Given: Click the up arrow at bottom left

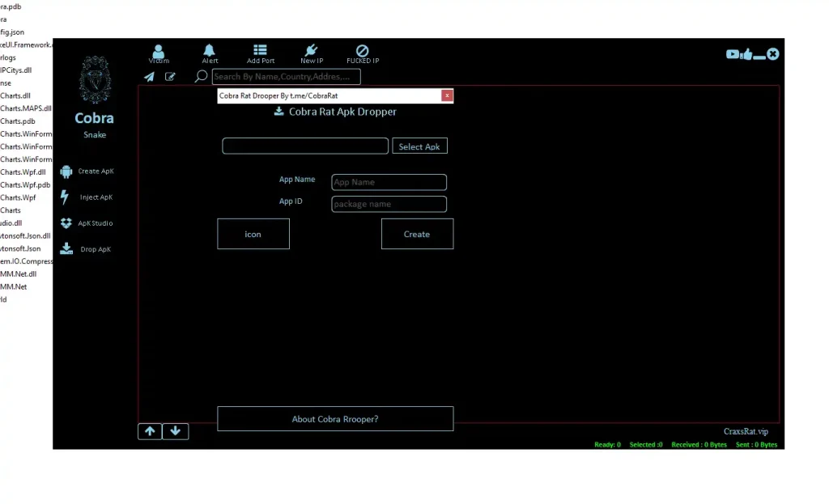Looking at the screenshot, I should 149,431.
